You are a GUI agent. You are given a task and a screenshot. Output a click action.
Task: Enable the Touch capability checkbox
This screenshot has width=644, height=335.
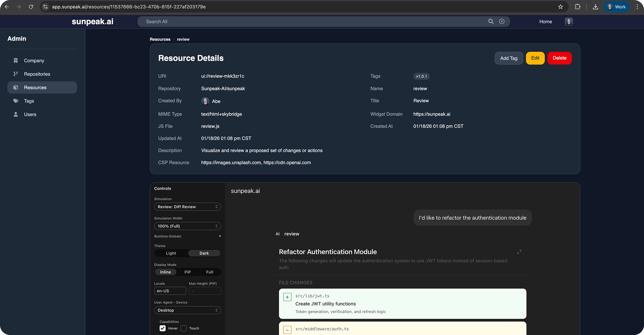184,328
